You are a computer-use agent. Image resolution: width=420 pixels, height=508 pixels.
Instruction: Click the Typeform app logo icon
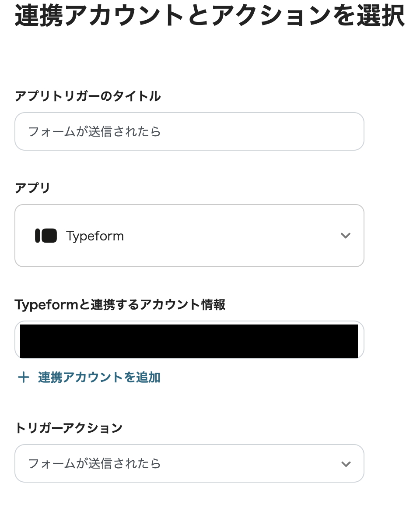45,236
